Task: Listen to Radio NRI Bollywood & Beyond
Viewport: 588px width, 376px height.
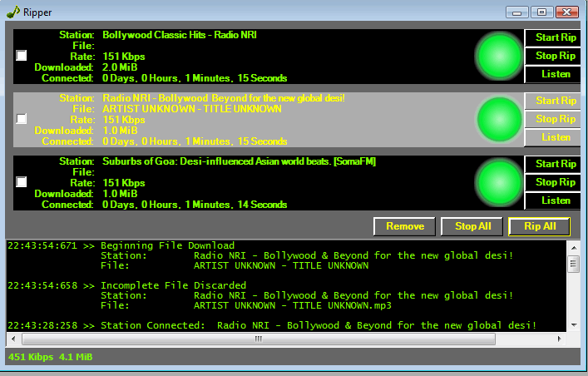Action: [553, 137]
